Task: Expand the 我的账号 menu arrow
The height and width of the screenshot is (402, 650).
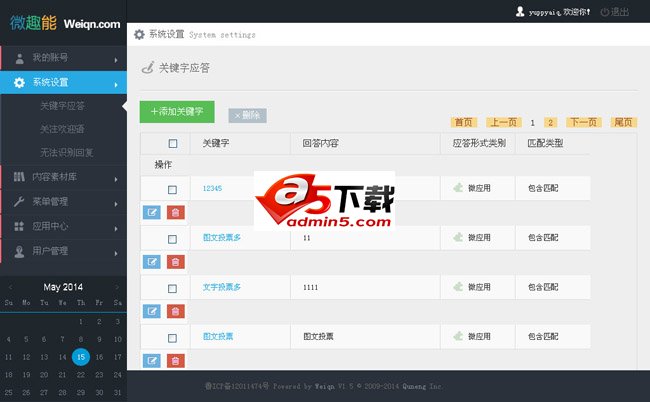Action: pos(116,60)
